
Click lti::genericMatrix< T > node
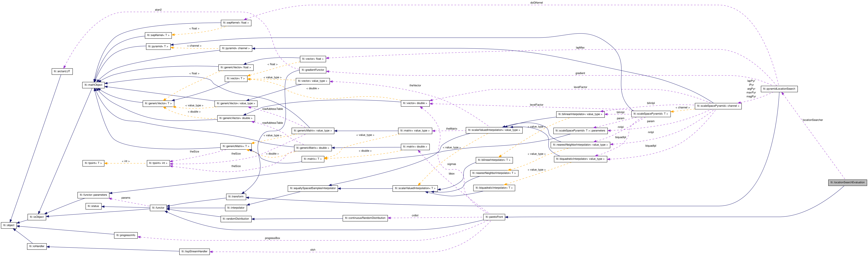(236, 146)
